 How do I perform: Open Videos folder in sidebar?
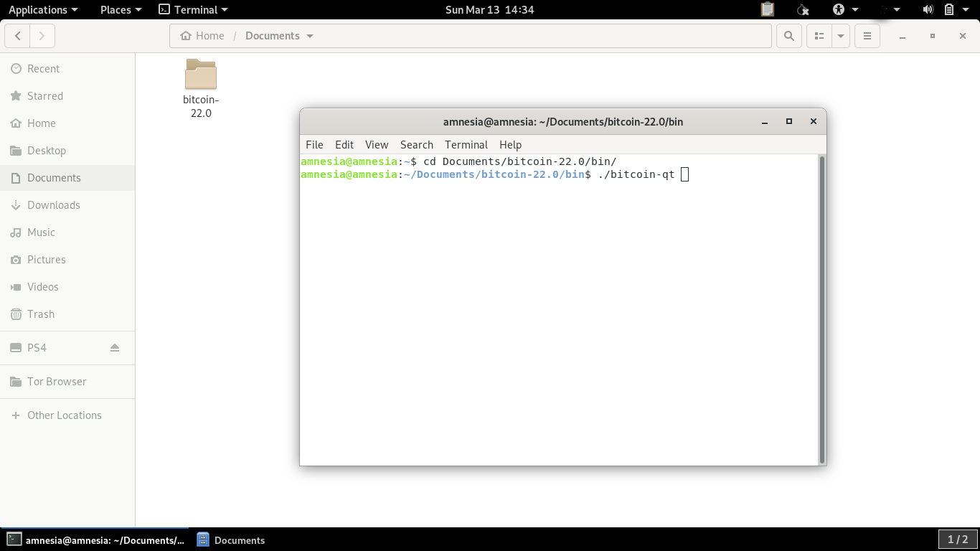coord(67,287)
